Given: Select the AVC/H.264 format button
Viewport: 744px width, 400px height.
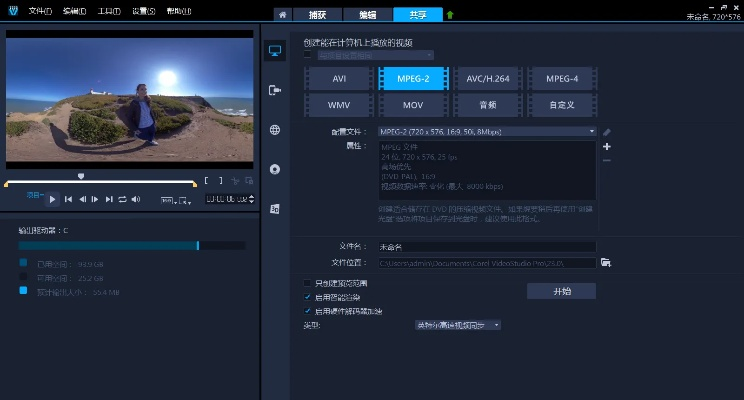Looking at the screenshot, I should click(x=487, y=79).
